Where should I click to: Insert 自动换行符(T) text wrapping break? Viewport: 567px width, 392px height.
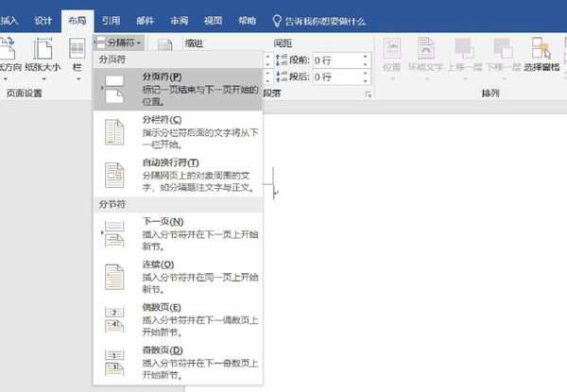pyautogui.click(x=178, y=176)
